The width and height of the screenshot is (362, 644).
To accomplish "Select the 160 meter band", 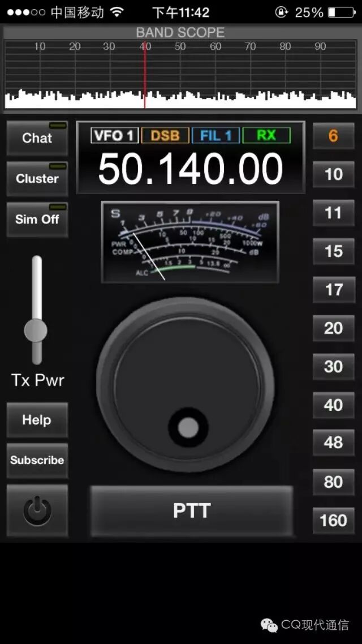I will 333,521.
